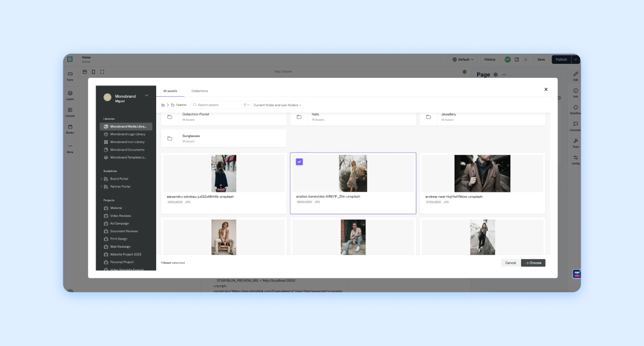The image size is (644, 346).
Task: Switch to the Collections tab
Action: 200,91
